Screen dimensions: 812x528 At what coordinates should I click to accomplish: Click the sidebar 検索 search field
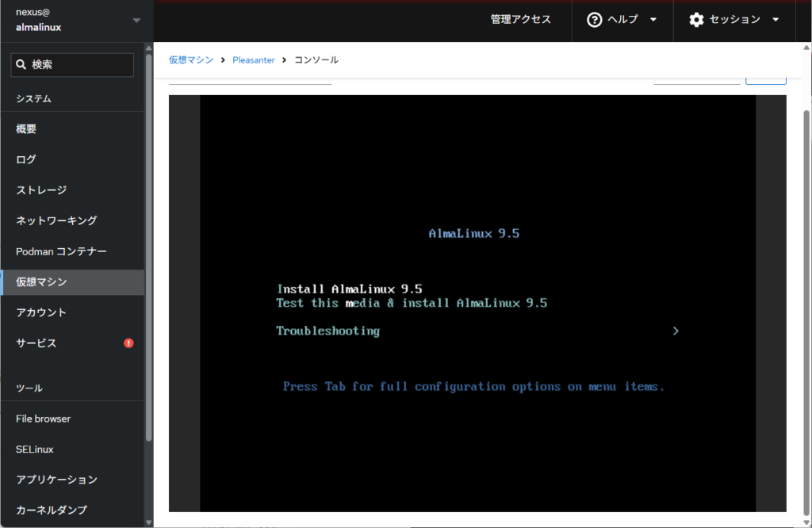pyautogui.click(x=79, y=65)
